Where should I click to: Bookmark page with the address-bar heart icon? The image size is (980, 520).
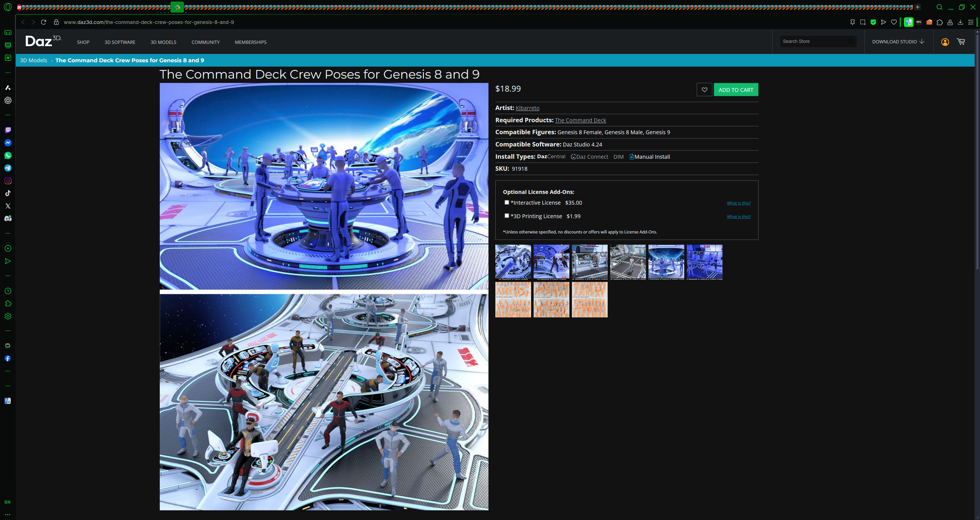click(x=894, y=22)
